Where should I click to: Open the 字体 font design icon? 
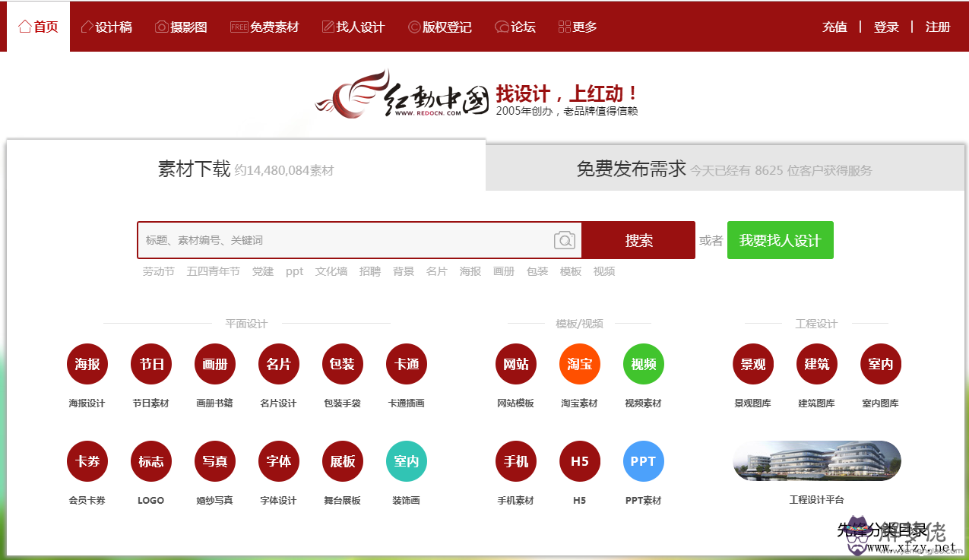pyautogui.click(x=279, y=461)
